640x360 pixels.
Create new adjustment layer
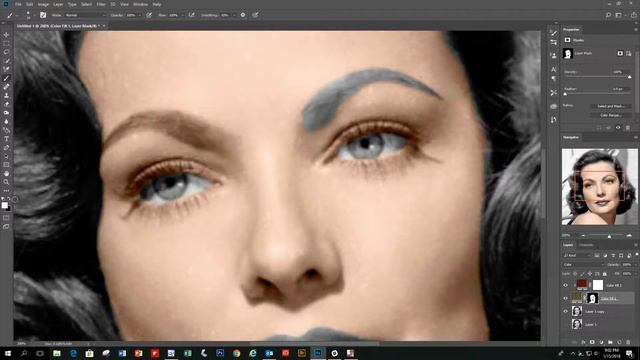click(x=601, y=342)
